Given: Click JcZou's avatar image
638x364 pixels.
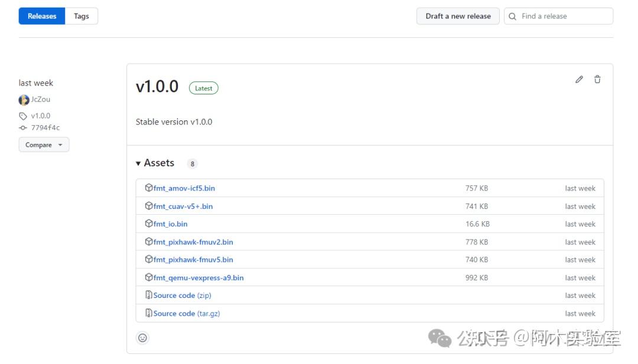Looking at the screenshot, I should [x=24, y=100].
